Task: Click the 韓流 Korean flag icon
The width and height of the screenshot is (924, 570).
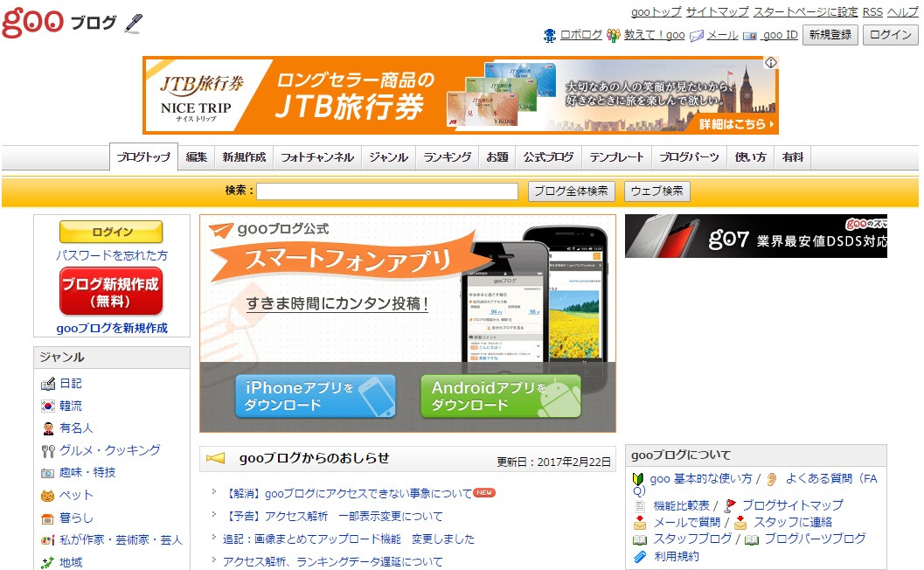Action: tap(48, 407)
